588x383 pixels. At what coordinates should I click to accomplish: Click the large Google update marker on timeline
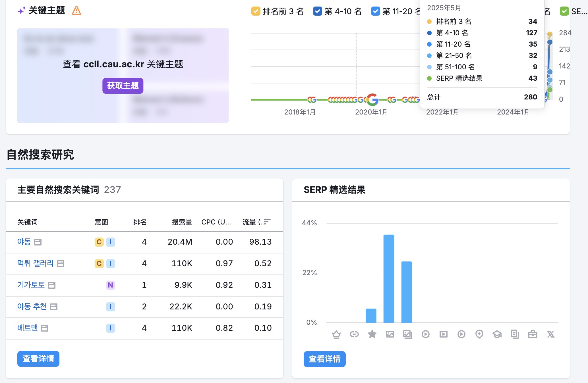[x=372, y=99]
